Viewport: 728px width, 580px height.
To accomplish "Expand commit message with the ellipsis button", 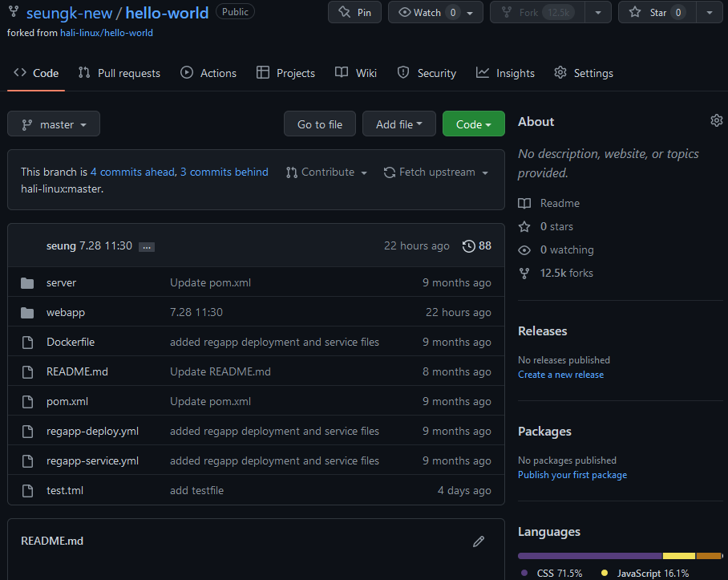I will click(x=147, y=247).
